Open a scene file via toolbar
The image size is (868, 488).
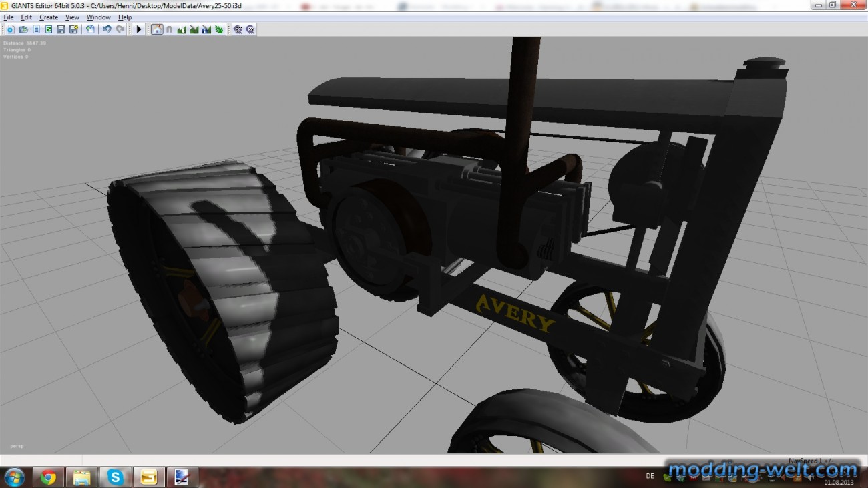coord(23,29)
